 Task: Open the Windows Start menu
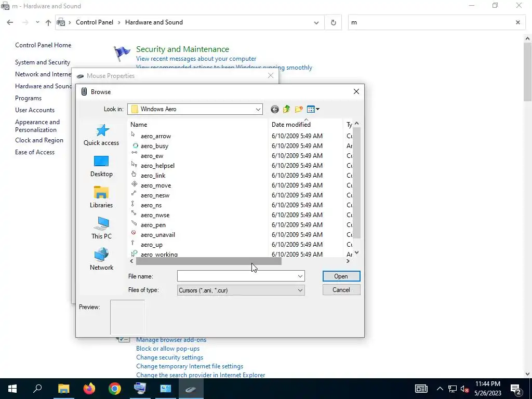click(x=12, y=389)
